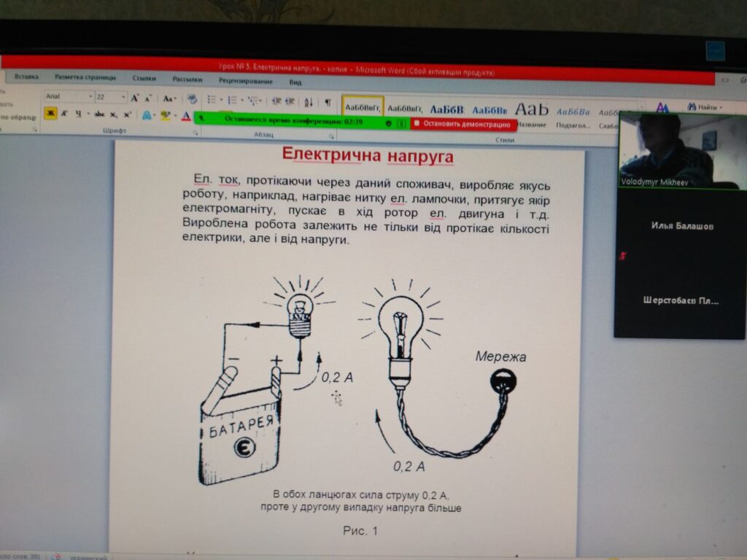This screenshot has width=747, height=560.
Task: Click the word count in status bar
Action: coord(21,556)
